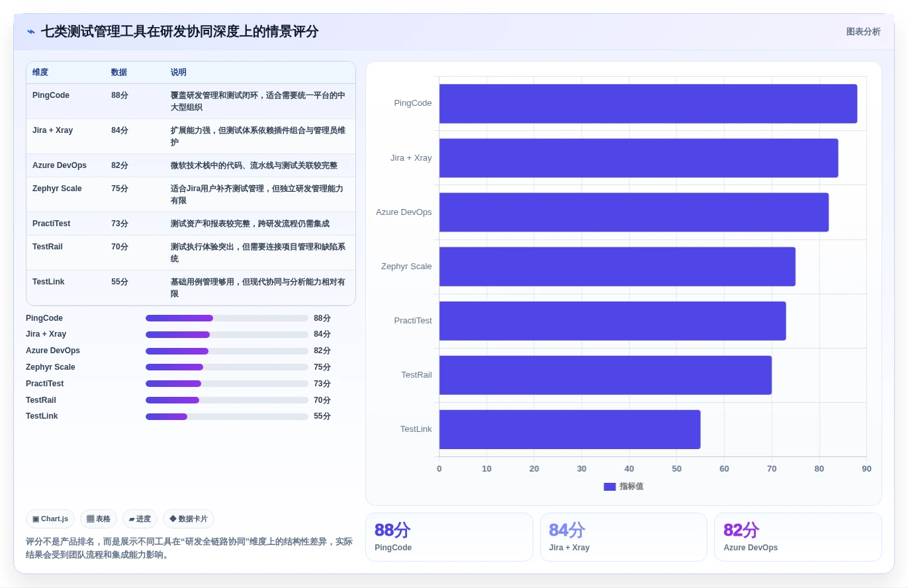Click the Azure DevOps progress bar

(227, 351)
